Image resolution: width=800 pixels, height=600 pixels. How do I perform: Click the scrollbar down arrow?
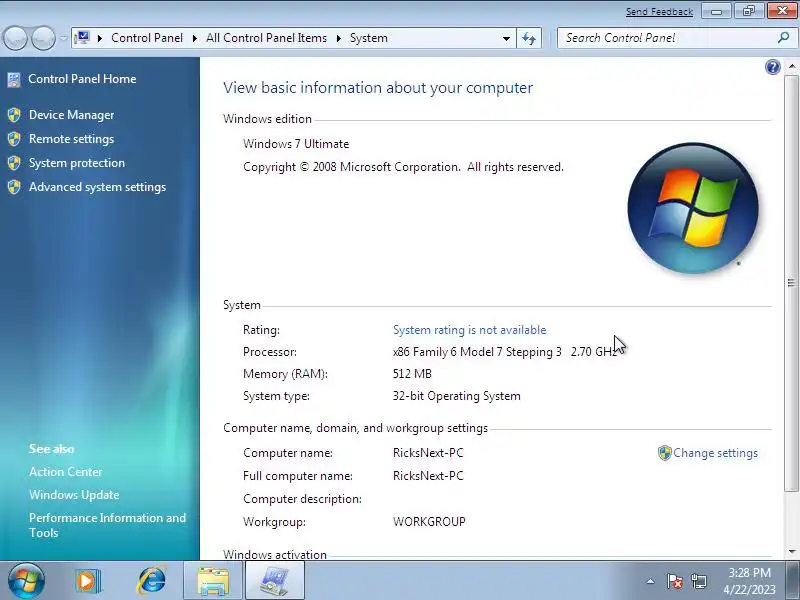click(791, 552)
